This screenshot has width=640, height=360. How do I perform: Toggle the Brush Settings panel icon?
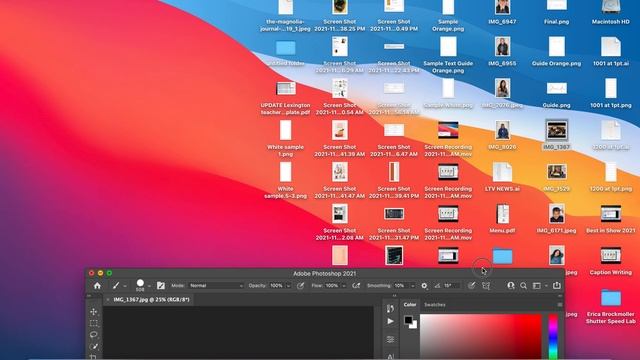[161, 286]
